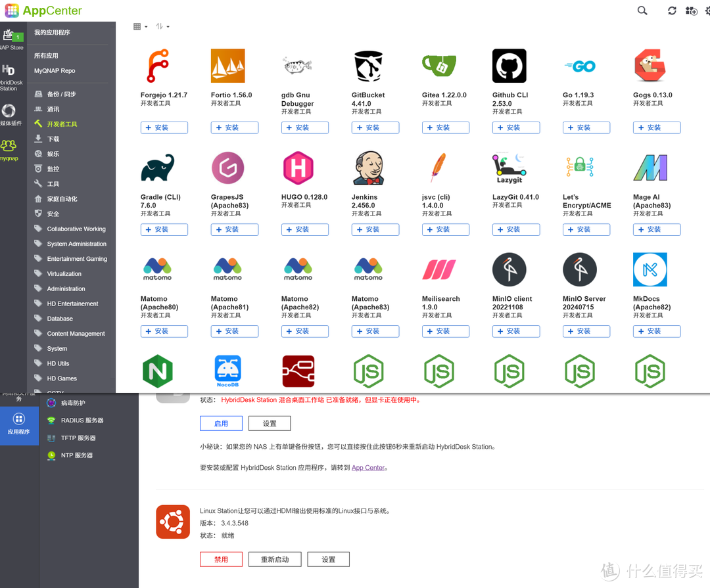
Task: Install Gogs 0.13.0
Action: click(657, 127)
